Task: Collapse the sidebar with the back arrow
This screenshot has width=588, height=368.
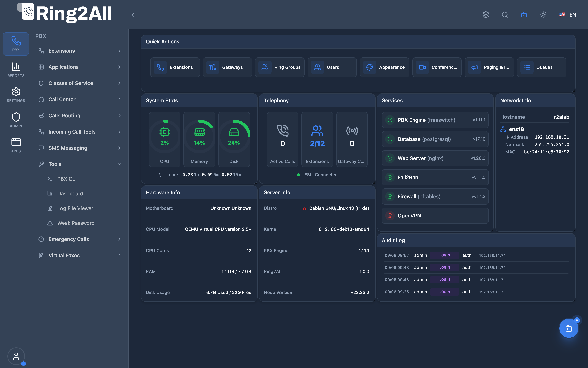Action: 133,15
